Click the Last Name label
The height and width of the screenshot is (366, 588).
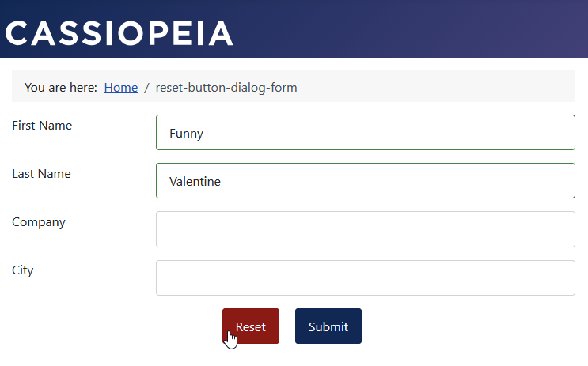pyautogui.click(x=41, y=174)
